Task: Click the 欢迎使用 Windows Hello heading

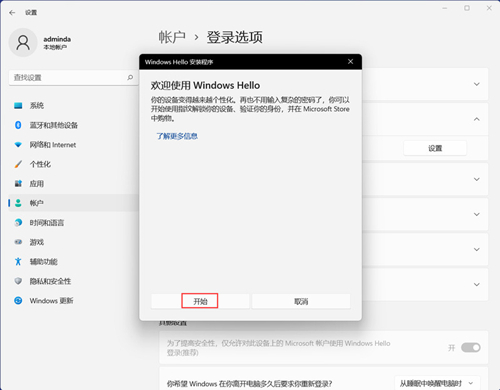Action: pos(205,85)
